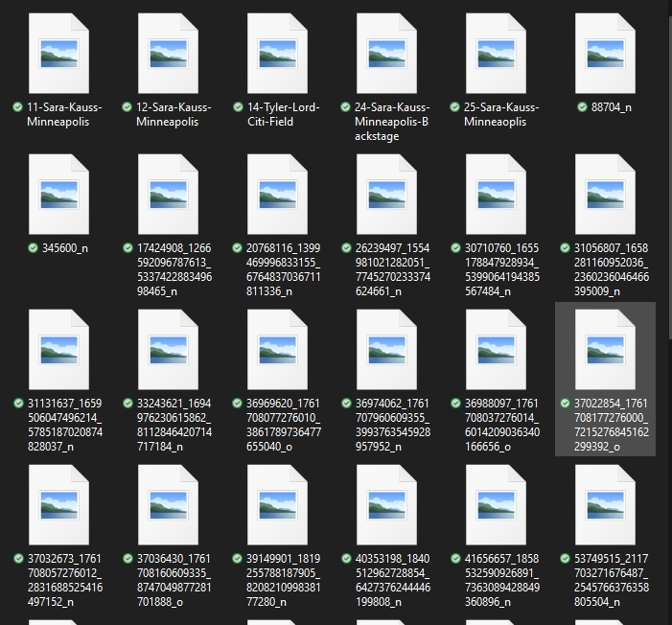Click the highlighted 37022854_1761 image icon

(x=605, y=349)
